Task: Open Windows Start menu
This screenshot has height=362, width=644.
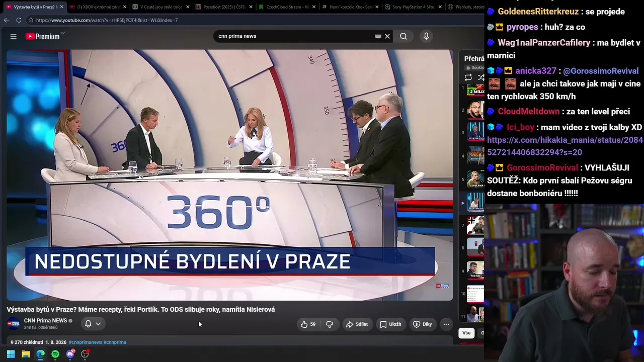Action: 11,354
